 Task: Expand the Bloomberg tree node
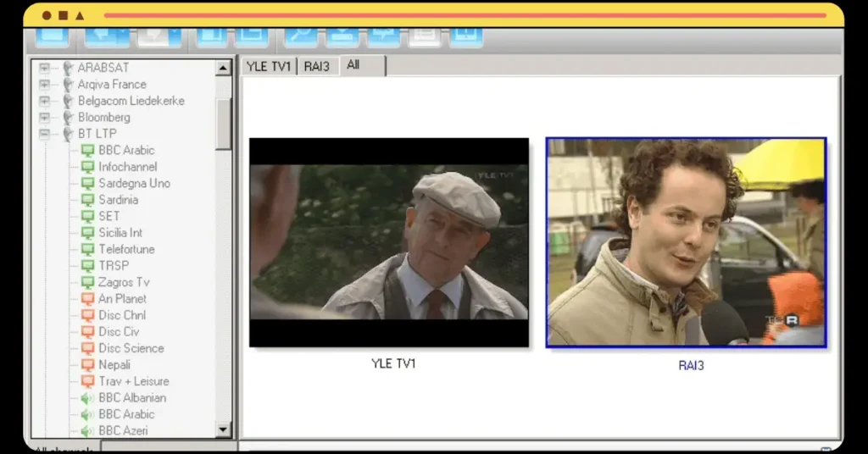(x=44, y=118)
